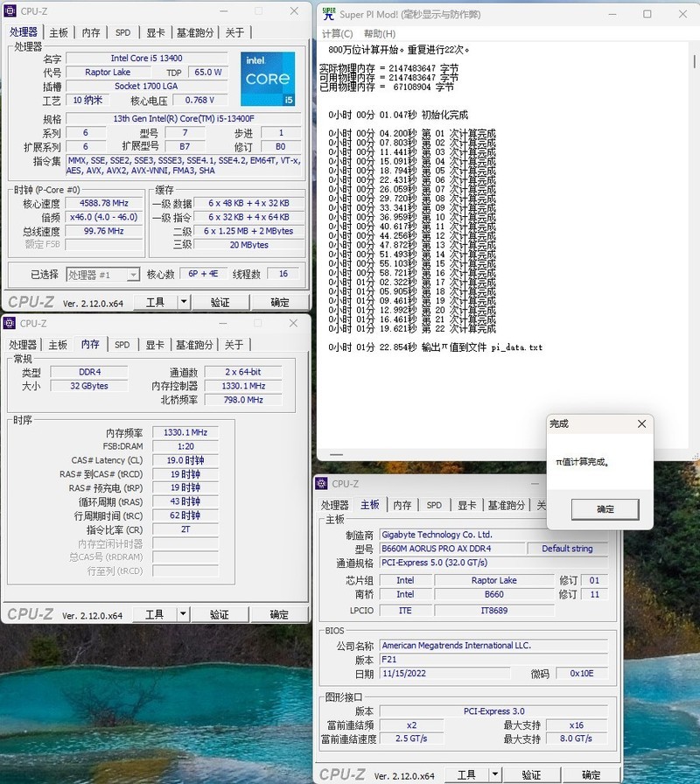The height and width of the screenshot is (784, 700).
Task: Click the 22nd loop result line 01分 19.621秒
Action: point(412,329)
